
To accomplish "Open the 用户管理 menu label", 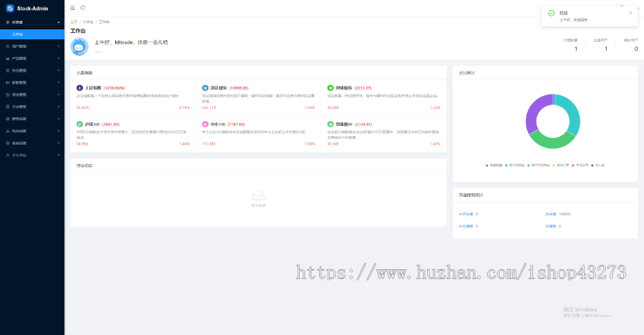I will 19,47.
